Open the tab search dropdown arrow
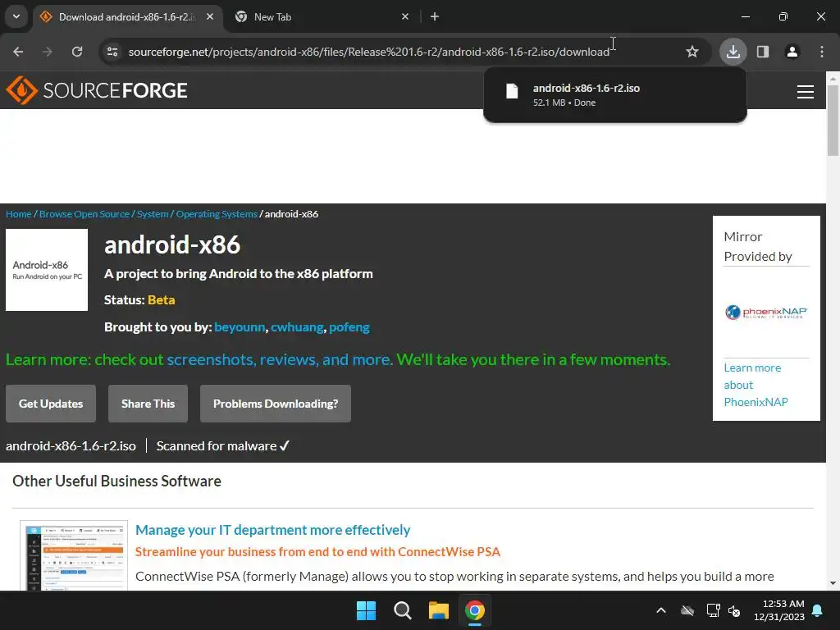This screenshot has height=630, width=840. coord(16,16)
